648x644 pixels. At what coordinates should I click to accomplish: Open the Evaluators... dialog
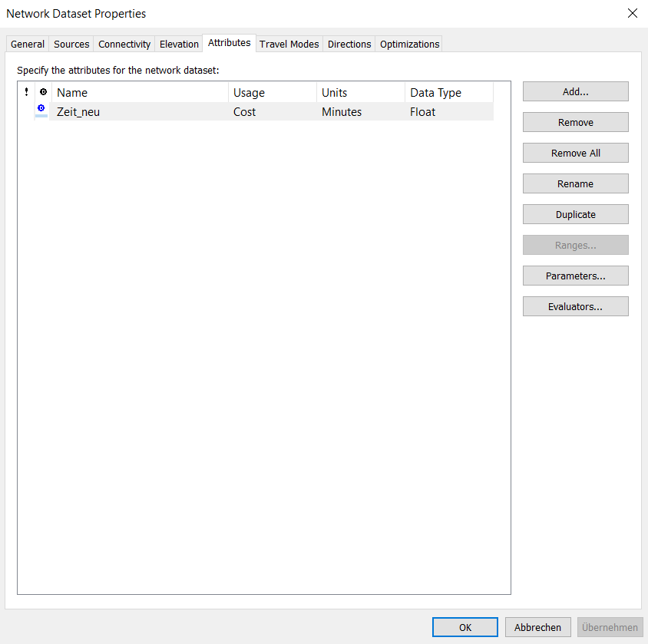tap(575, 306)
